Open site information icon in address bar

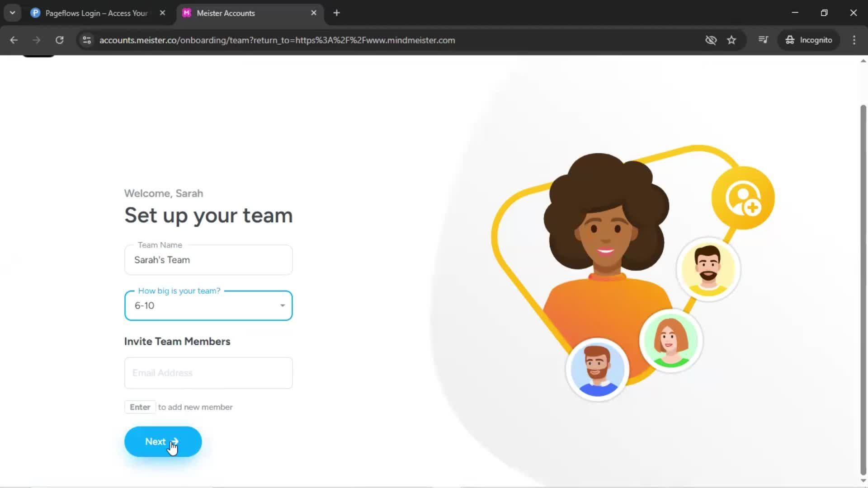pyautogui.click(x=87, y=40)
